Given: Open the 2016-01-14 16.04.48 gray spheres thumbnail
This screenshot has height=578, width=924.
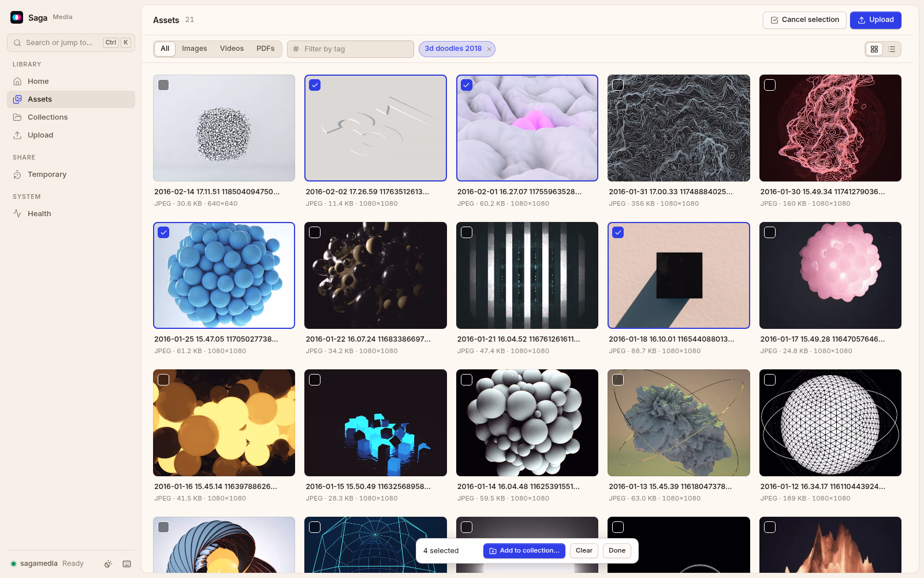Looking at the screenshot, I should pos(527,423).
